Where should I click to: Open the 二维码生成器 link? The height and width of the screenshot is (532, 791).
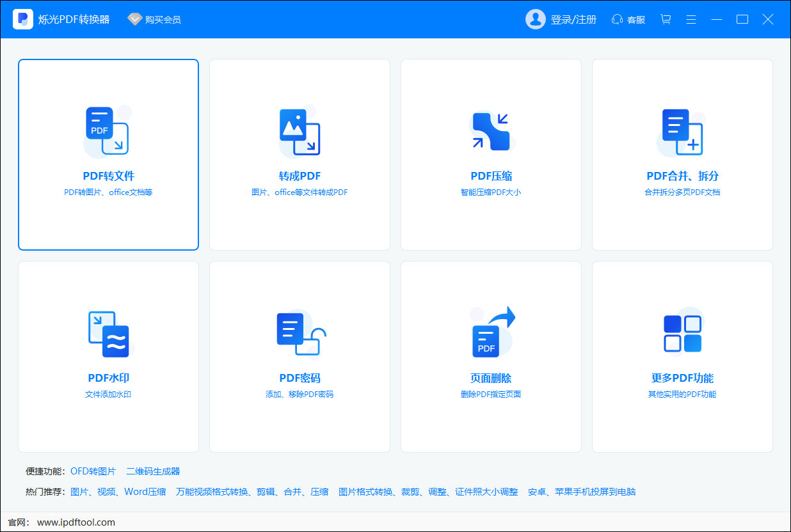(154, 471)
